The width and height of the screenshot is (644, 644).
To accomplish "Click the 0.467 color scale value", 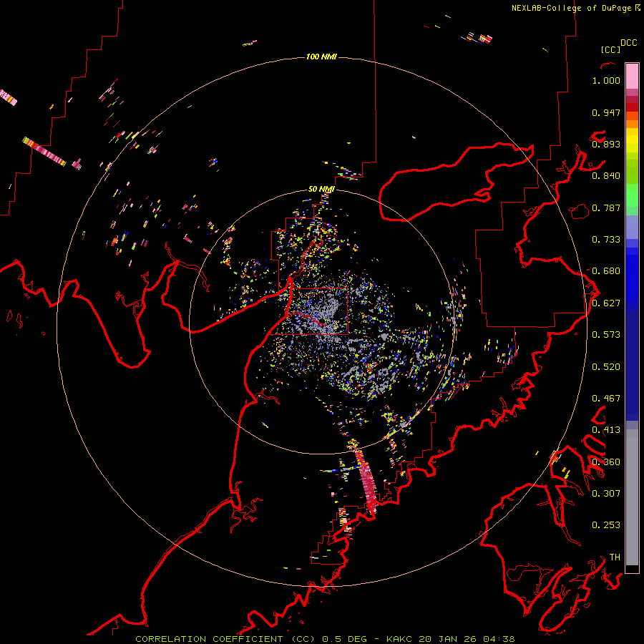I will (606, 399).
